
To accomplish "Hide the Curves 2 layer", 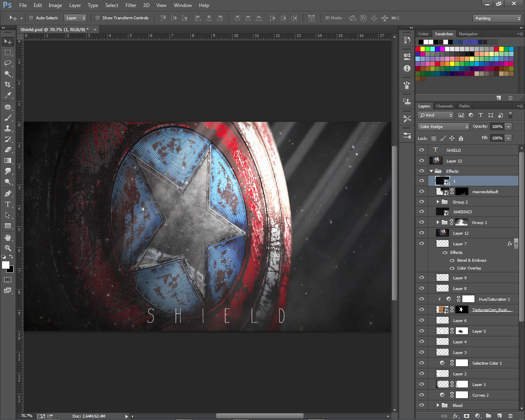I will click(x=422, y=395).
